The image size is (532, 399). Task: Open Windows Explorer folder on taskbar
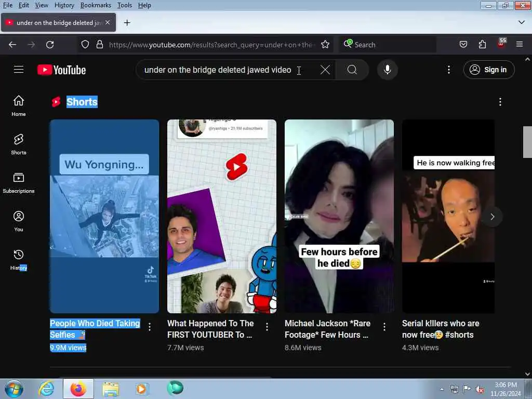(x=111, y=389)
